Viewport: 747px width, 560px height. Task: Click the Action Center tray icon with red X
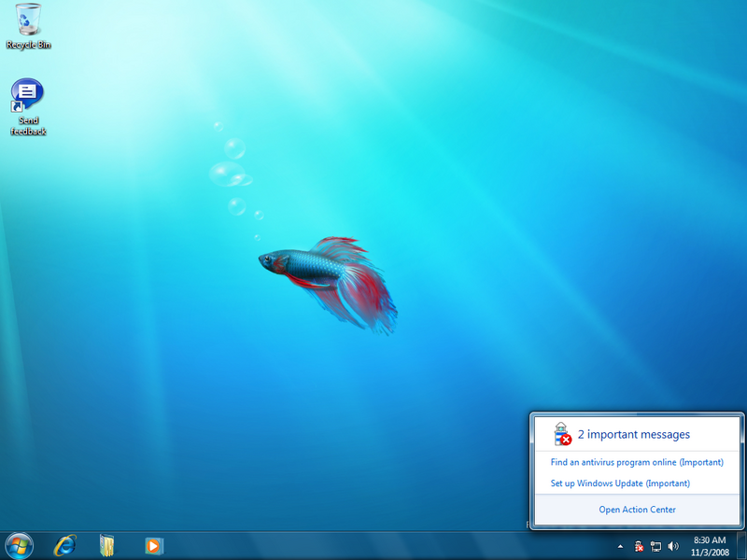pyautogui.click(x=639, y=546)
